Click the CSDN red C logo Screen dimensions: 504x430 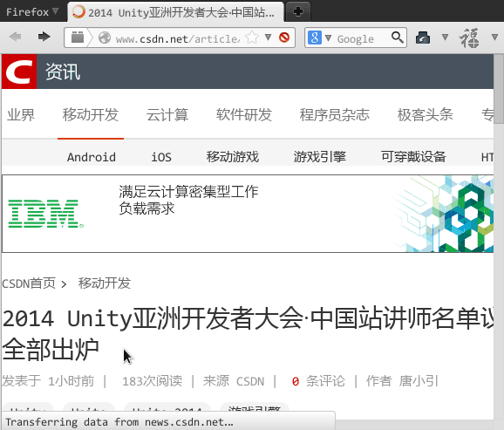pyautogui.click(x=19, y=72)
